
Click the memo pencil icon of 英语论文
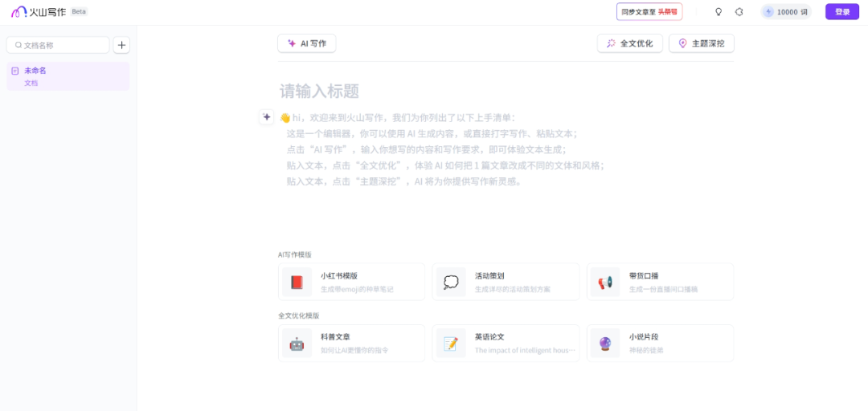point(451,344)
